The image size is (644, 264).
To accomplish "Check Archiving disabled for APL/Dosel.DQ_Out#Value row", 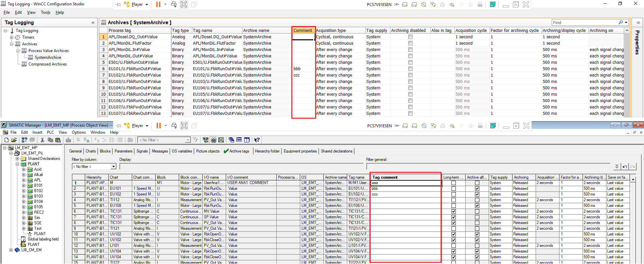I will [x=410, y=37].
